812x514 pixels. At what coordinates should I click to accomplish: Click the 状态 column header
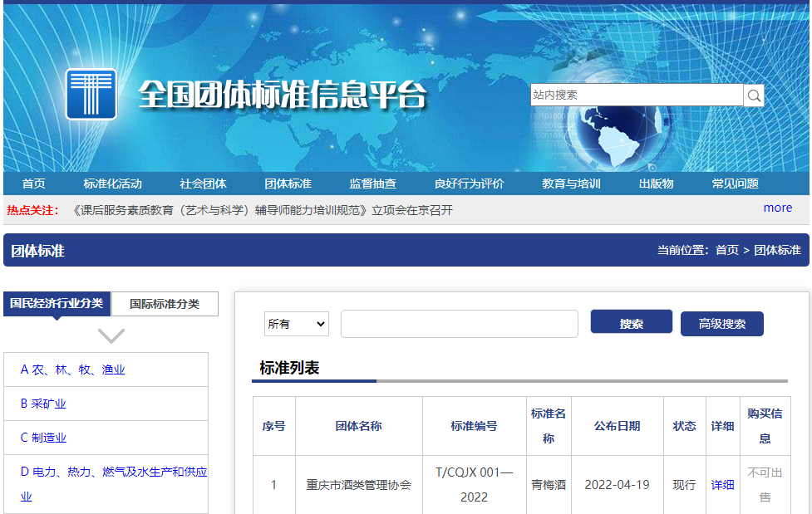point(684,426)
